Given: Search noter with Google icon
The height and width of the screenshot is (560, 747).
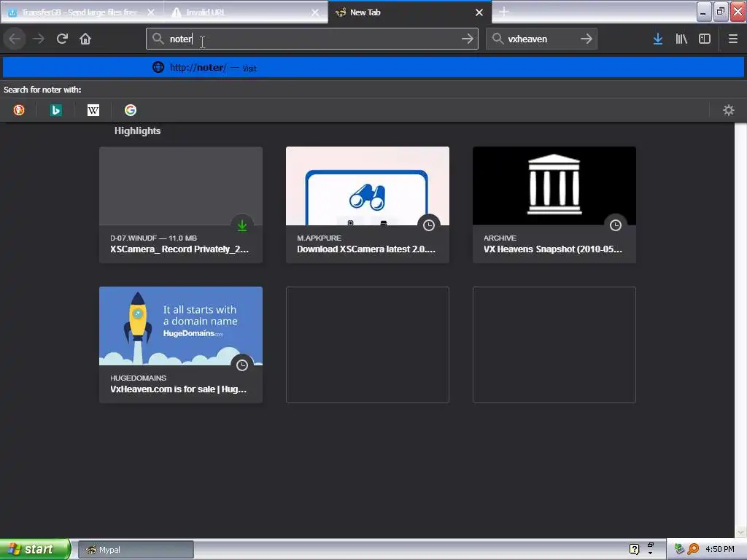Looking at the screenshot, I should point(131,110).
